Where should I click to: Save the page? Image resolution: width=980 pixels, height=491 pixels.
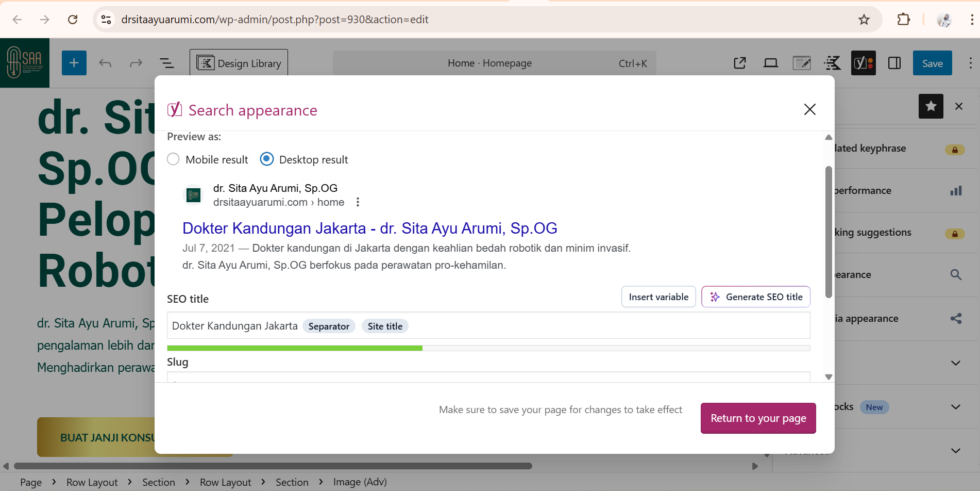[x=933, y=63]
